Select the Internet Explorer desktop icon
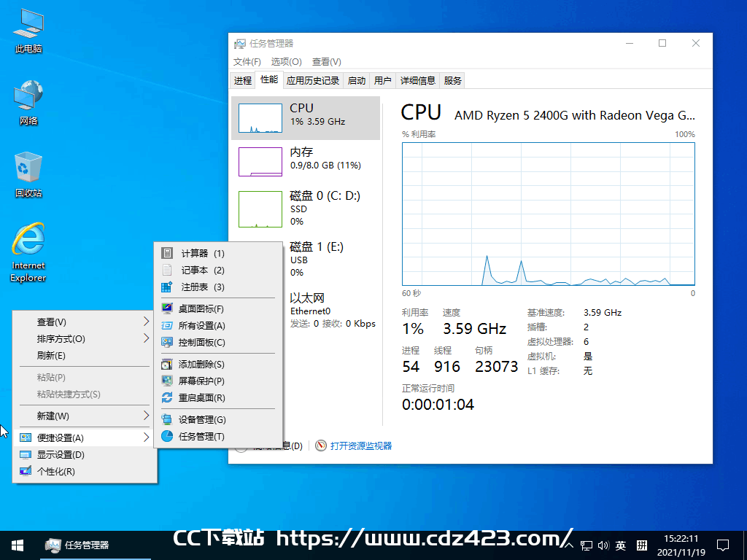Screen dimensions: 747x560 [x=28, y=252]
